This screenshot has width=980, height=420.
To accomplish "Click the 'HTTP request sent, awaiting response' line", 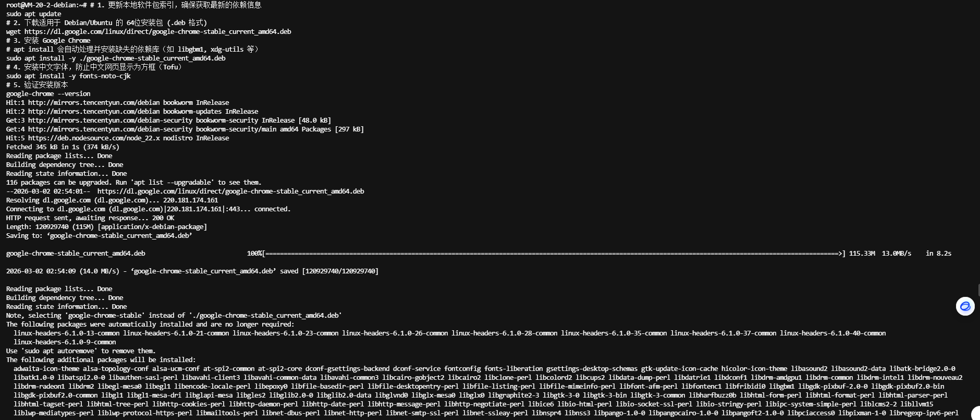I will pos(90,218).
